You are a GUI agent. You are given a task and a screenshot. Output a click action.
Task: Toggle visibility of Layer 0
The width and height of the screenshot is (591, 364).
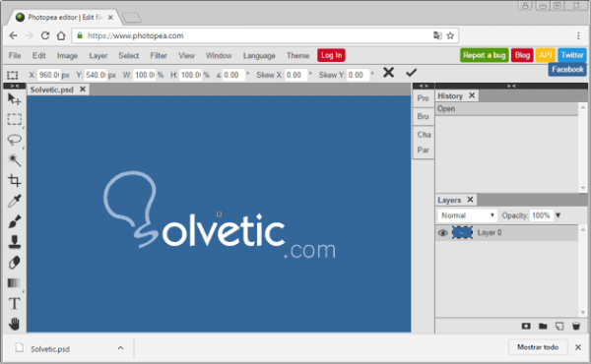[x=443, y=233]
